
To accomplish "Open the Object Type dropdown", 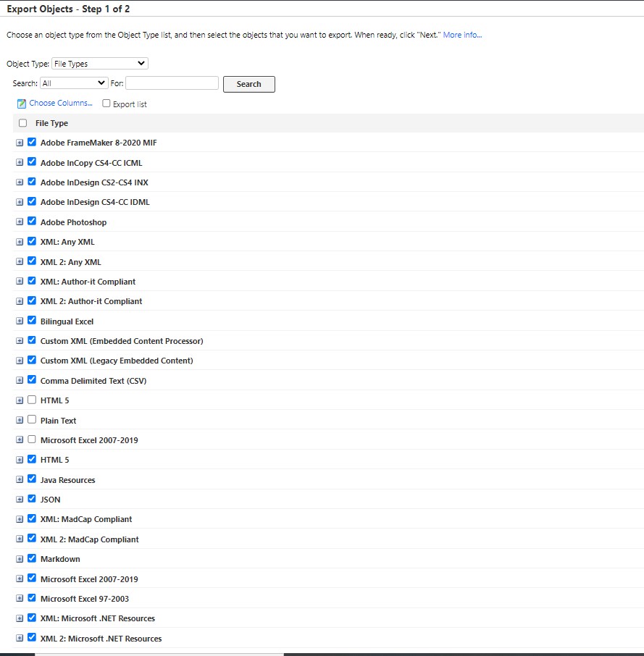I will [99, 64].
